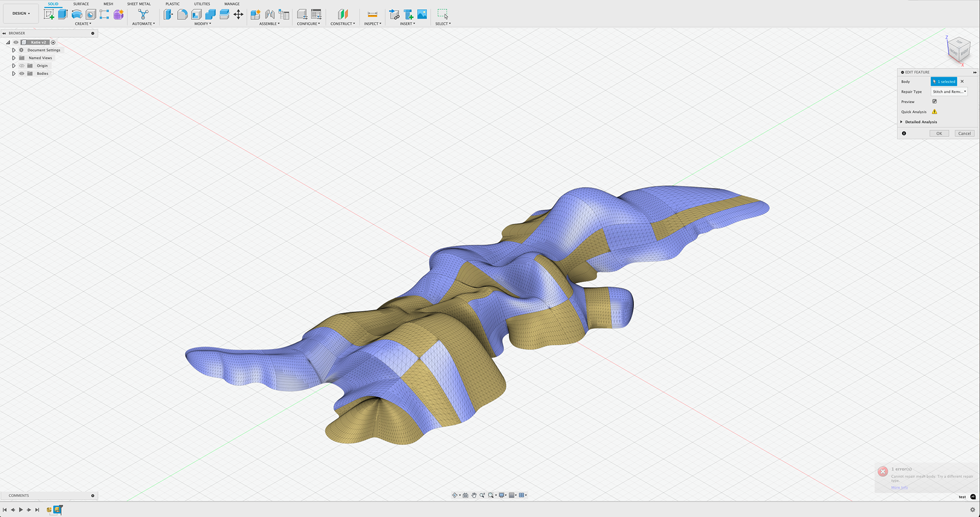
Task: Switch to the Mesh tab
Action: (x=108, y=4)
